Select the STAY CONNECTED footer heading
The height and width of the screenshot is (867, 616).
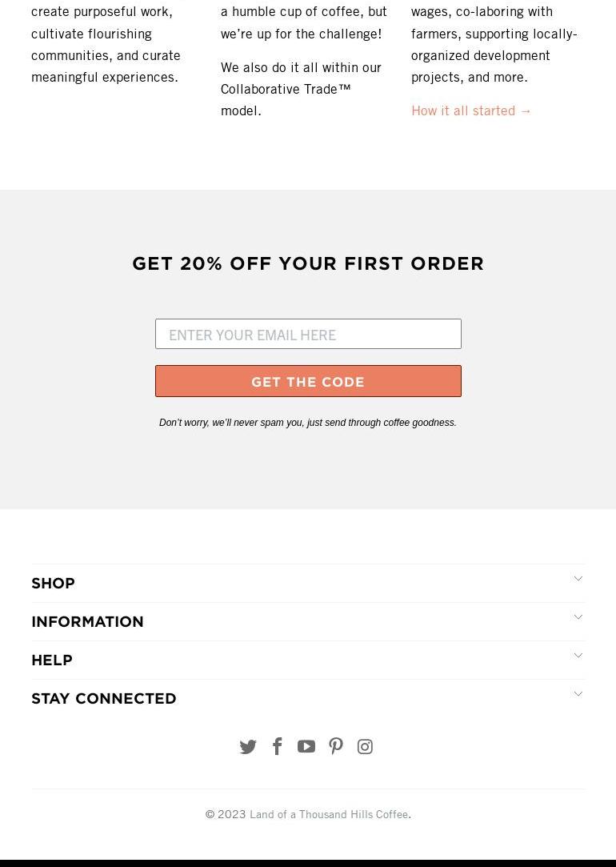(x=104, y=698)
